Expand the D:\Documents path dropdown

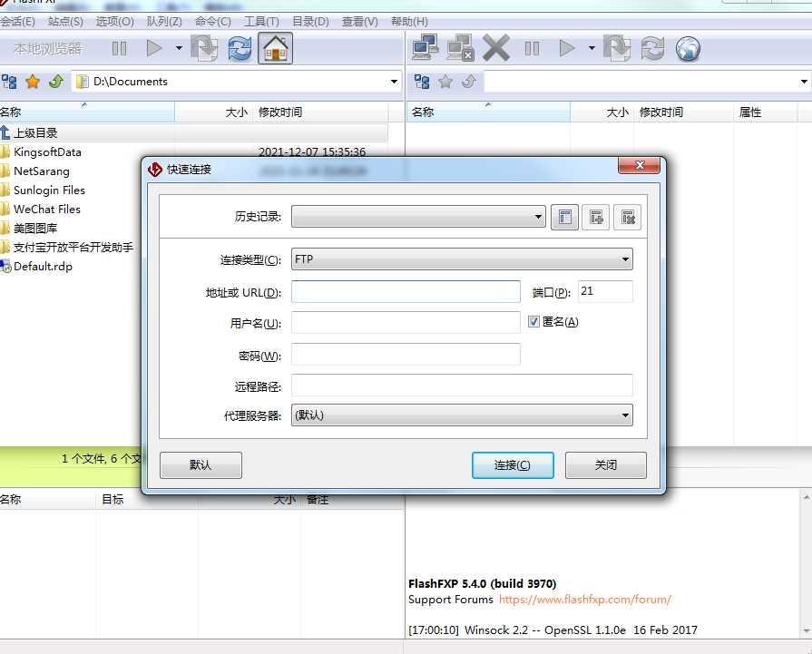point(394,82)
